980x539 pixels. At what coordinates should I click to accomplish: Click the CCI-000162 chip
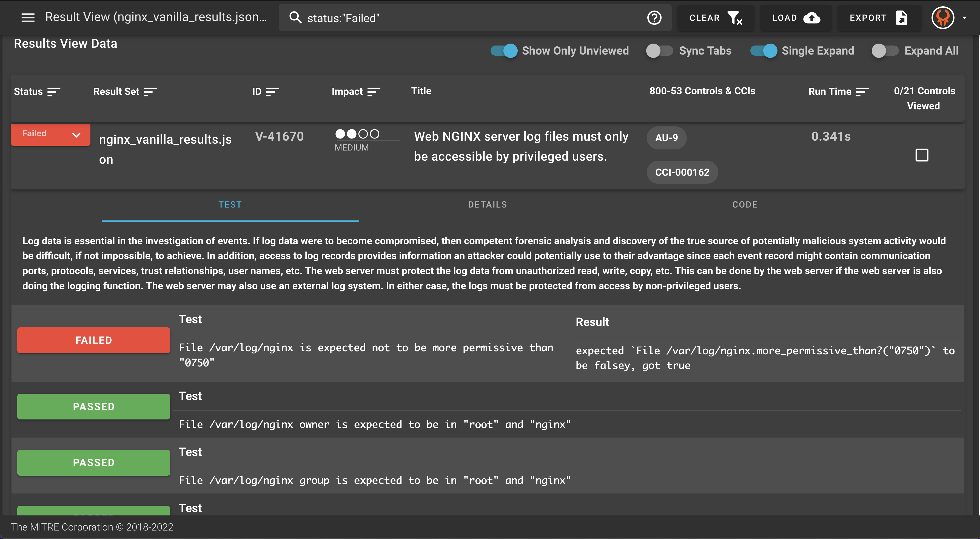682,172
